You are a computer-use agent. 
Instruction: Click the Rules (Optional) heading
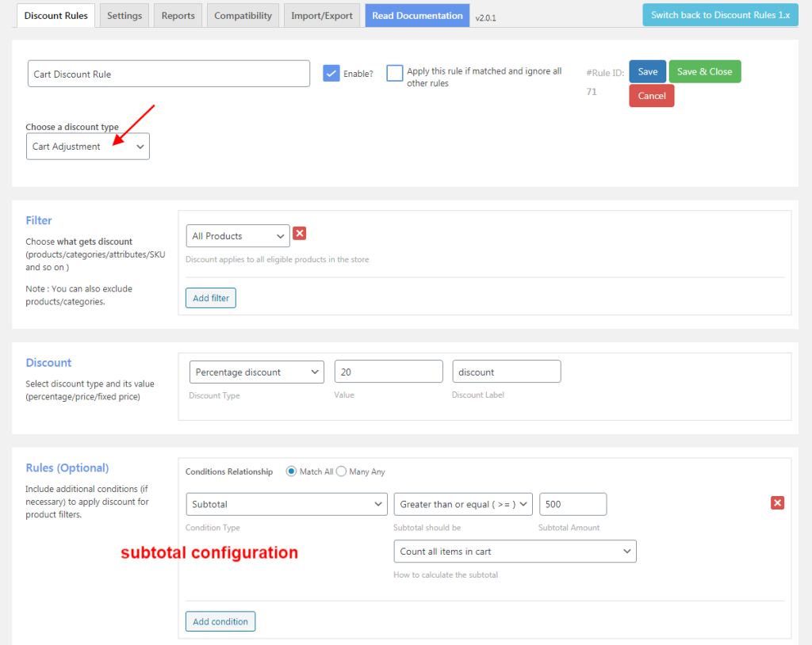click(67, 468)
